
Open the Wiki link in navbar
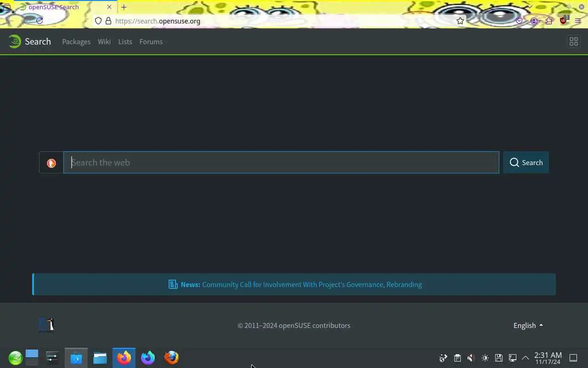click(104, 41)
